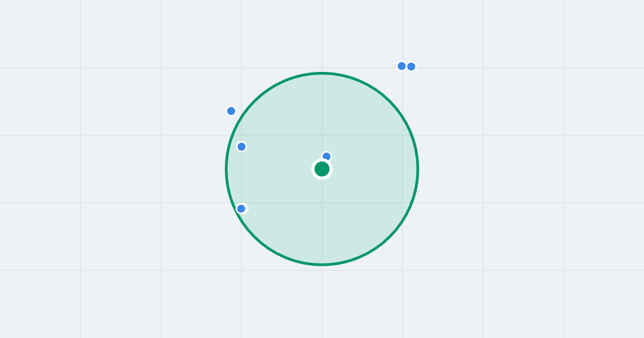Select the blue dot touching the green center marker
This screenshot has height=338, width=644.
326,156
